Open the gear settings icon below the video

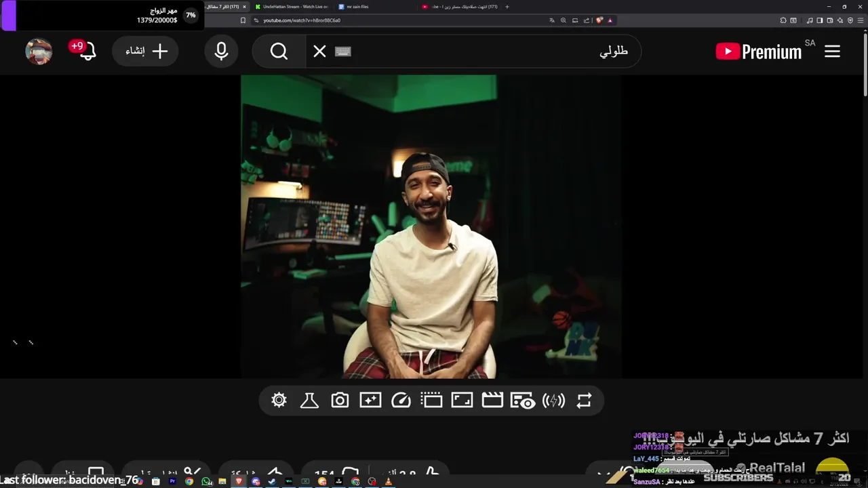[279, 401]
